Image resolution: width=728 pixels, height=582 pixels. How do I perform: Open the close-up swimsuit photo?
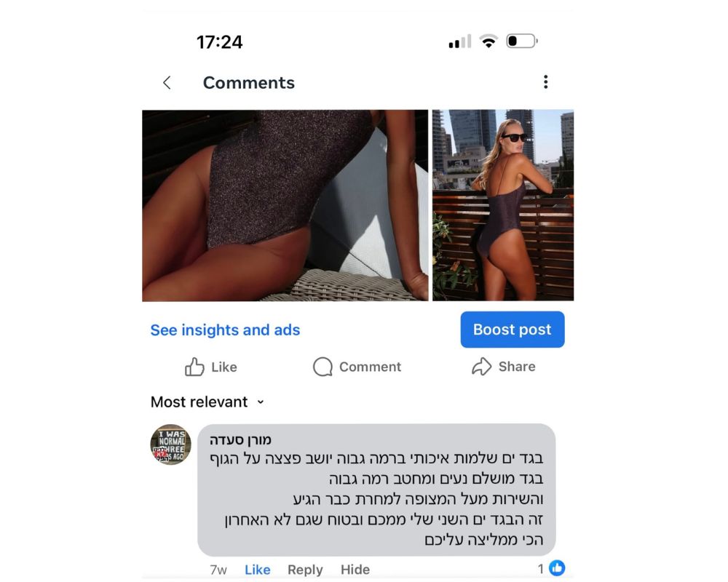pyautogui.click(x=285, y=206)
